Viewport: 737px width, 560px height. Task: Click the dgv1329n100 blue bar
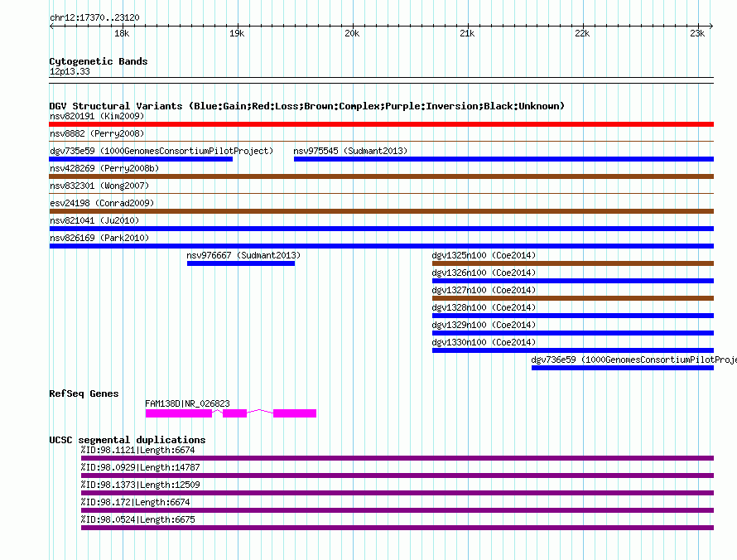[x=573, y=333]
